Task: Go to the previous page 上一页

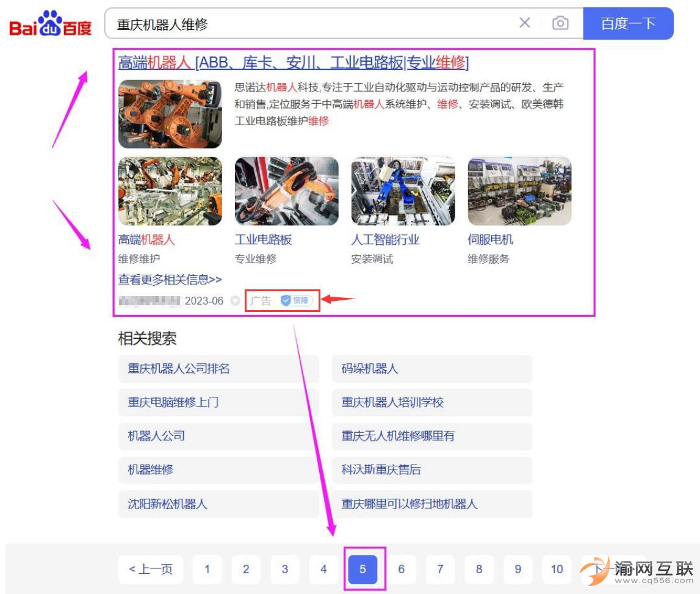Action: pyautogui.click(x=151, y=570)
